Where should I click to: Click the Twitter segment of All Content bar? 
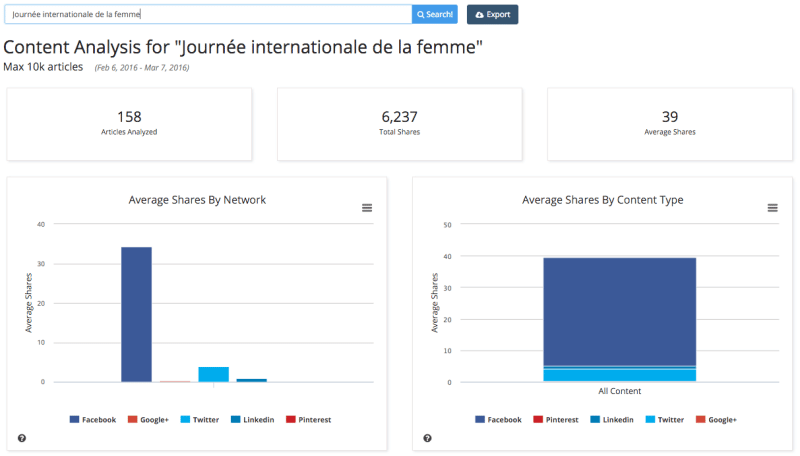click(x=619, y=375)
